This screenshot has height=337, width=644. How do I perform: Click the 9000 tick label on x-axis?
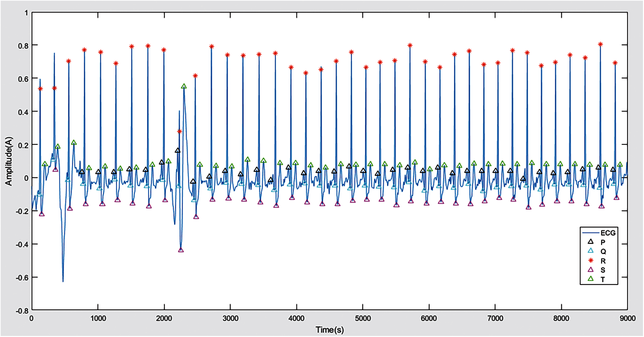pyautogui.click(x=627, y=318)
